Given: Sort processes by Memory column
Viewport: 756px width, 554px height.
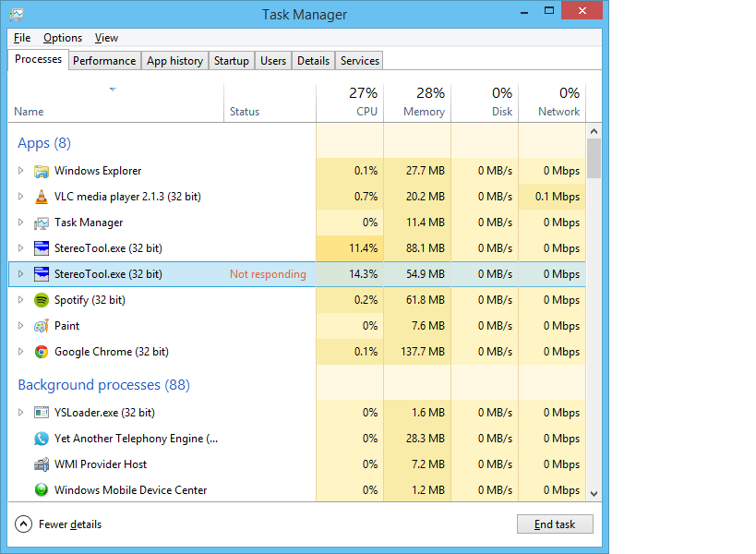Looking at the screenshot, I should click(x=417, y=103).
